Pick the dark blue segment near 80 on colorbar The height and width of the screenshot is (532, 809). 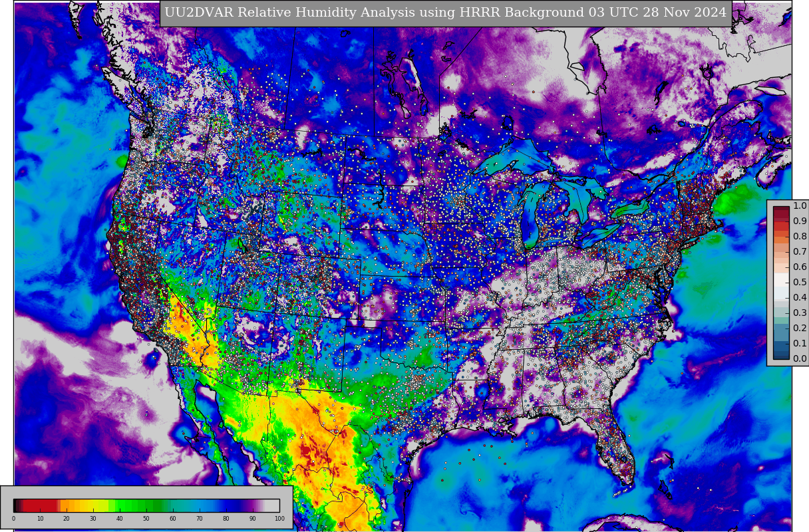tap(231, 505)
